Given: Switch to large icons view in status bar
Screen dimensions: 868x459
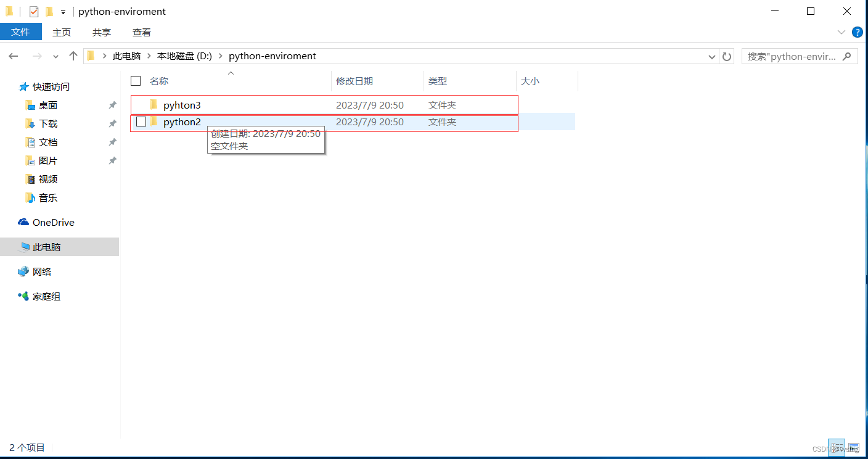Looking at the screenshot, I should [x=853, y=447].
